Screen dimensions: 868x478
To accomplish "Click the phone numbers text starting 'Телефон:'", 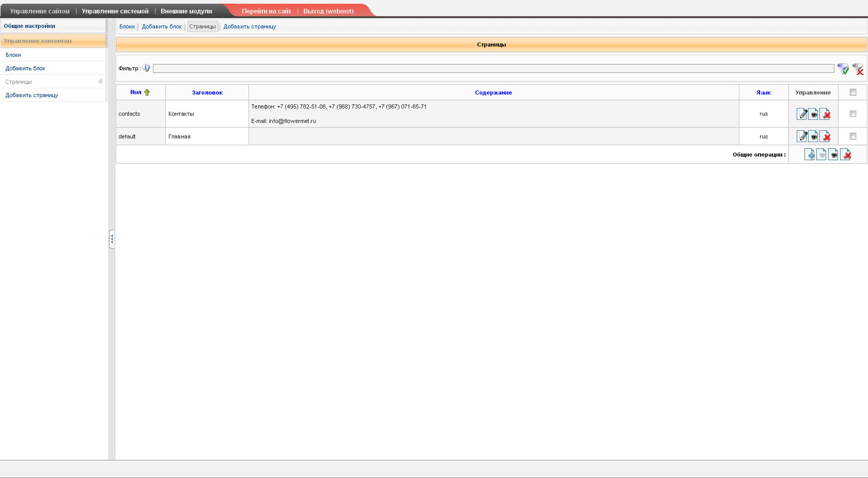I will [339, 107].
